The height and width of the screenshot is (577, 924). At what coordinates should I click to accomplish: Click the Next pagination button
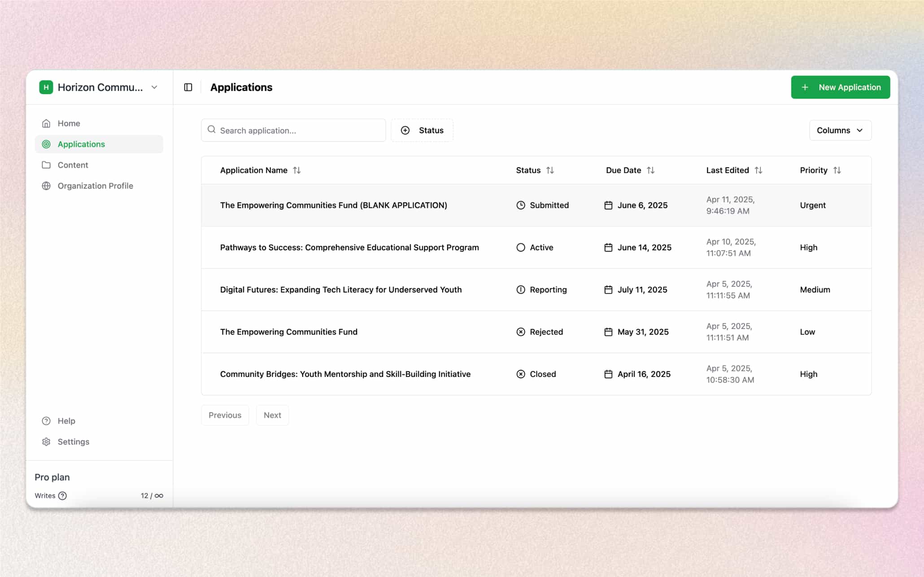pyautogui.click(x=272, y=415)
